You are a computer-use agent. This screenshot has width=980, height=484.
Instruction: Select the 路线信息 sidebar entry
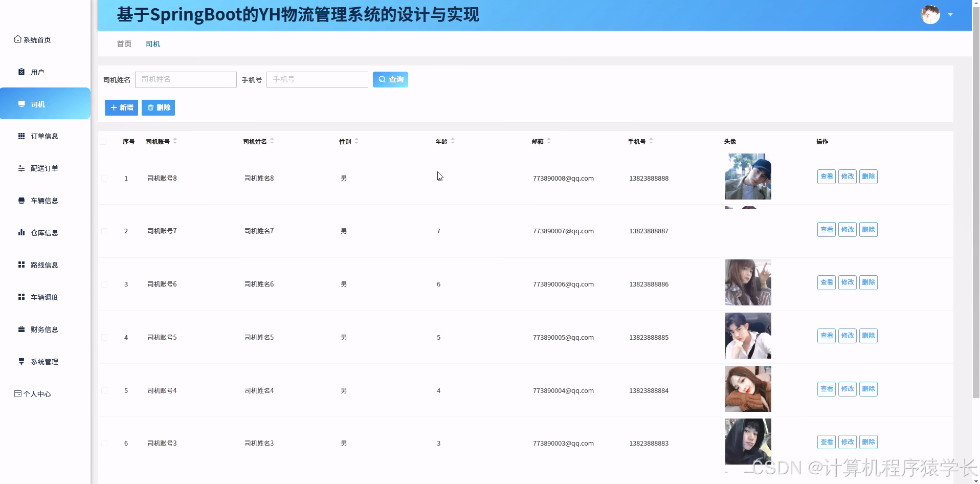(x=43, y=265)
